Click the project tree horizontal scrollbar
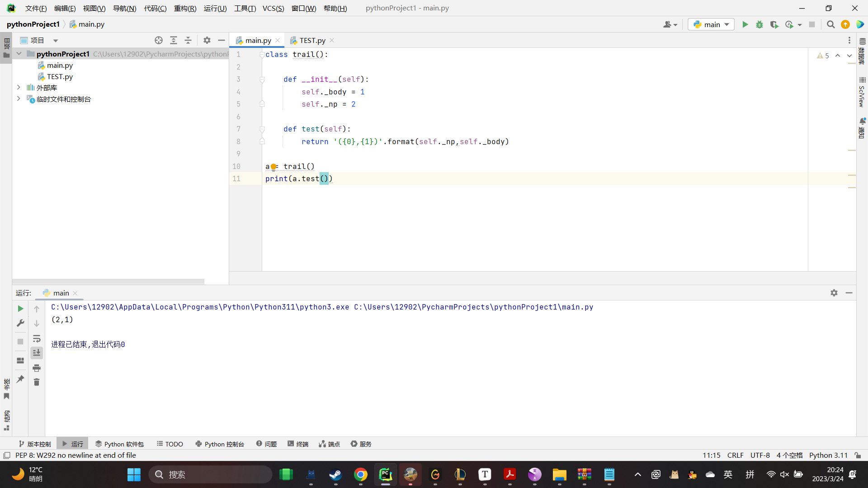The image size is (868, 488). (108, 281)
